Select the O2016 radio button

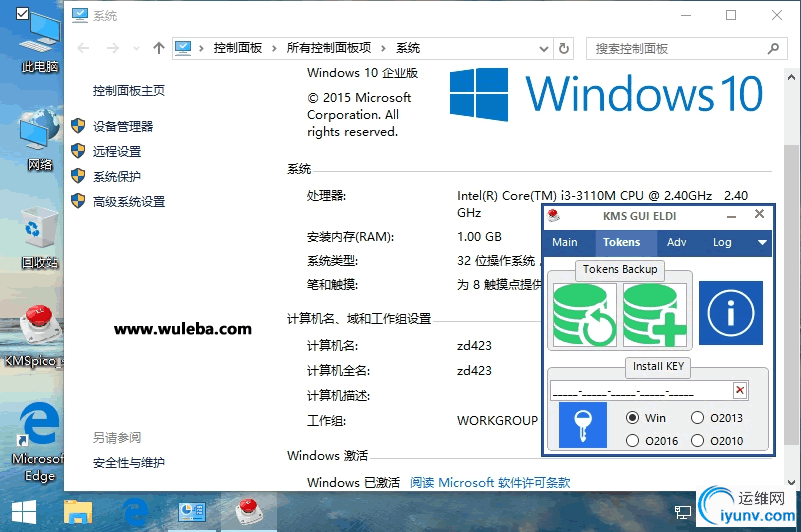coord(632,441)
